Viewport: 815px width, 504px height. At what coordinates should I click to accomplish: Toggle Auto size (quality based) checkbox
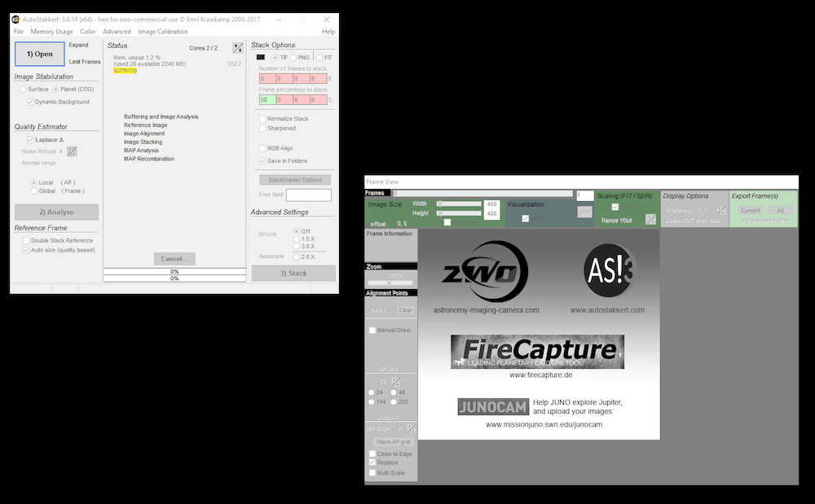coord(26,250)
